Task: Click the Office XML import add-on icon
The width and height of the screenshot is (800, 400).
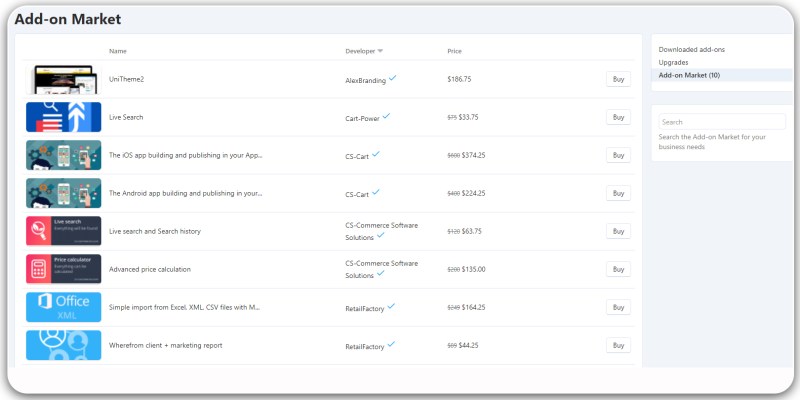Action: coord(63,307)
